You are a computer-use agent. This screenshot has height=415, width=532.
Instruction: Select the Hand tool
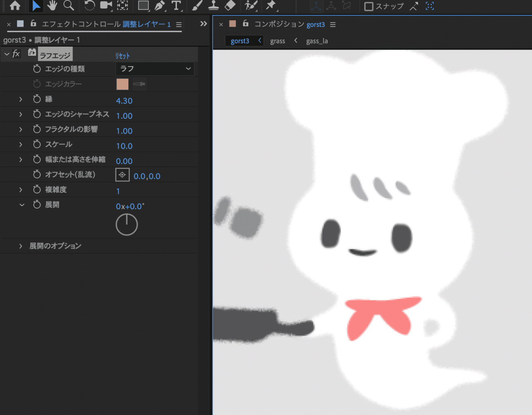point(52,5)
